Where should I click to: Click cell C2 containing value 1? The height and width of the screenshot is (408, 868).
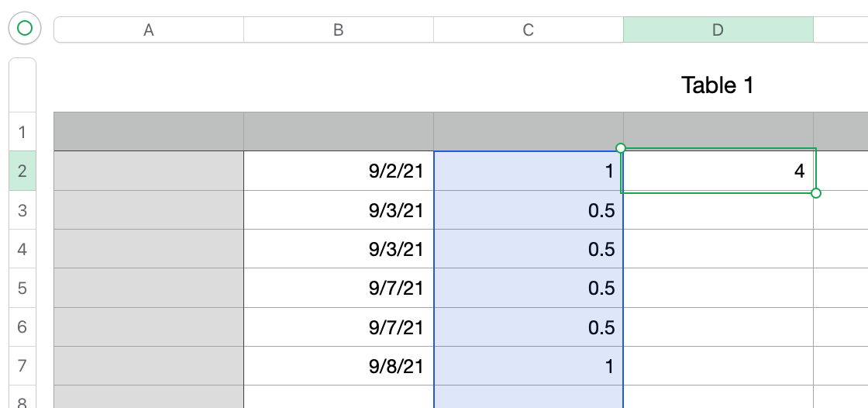click(529, 171)
